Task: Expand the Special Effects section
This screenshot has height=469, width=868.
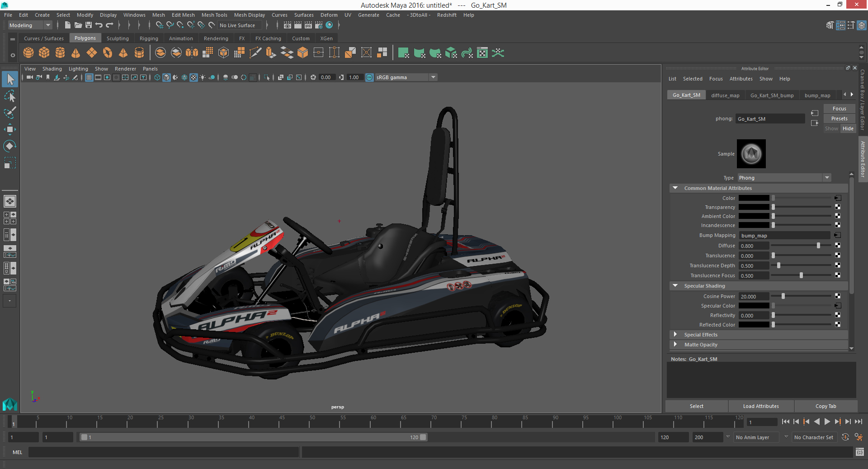Action: pyautogui.click(x=675, y=335)
